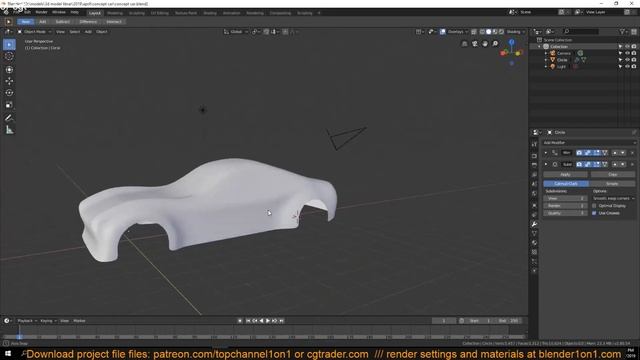Open Shading options dropdown
Screen dimensions: 640x360
(x=516, y=31)
